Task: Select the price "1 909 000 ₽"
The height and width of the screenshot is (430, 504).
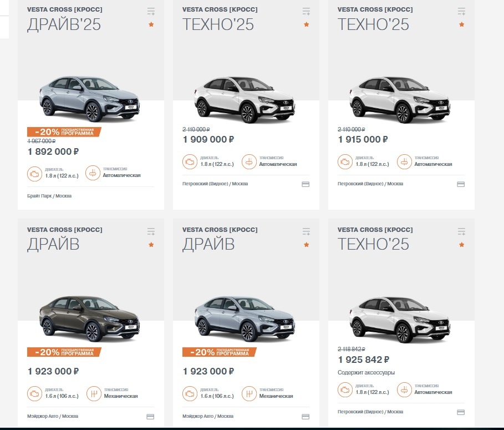Action: tap(208, 140)
